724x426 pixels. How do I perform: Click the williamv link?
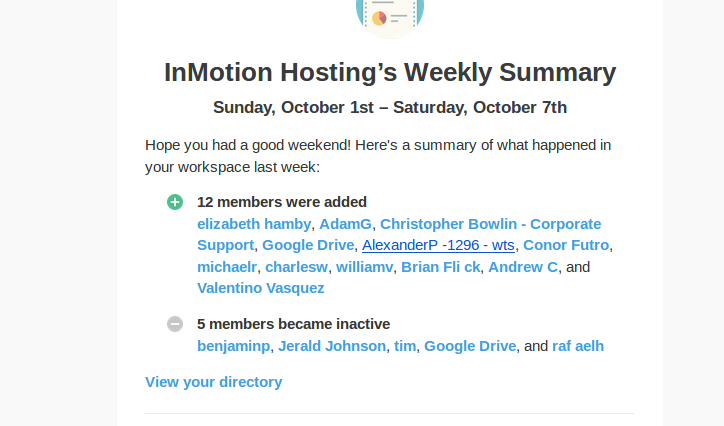pos(364,267)
